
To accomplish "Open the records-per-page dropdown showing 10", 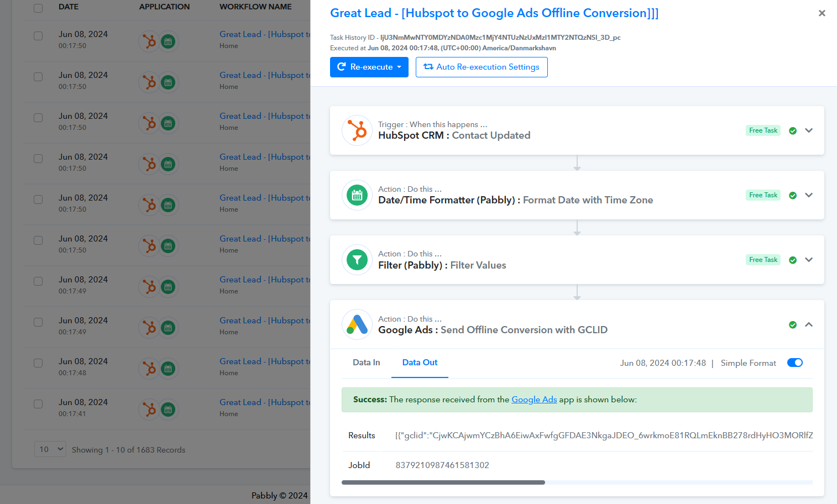I will [50, 449].
